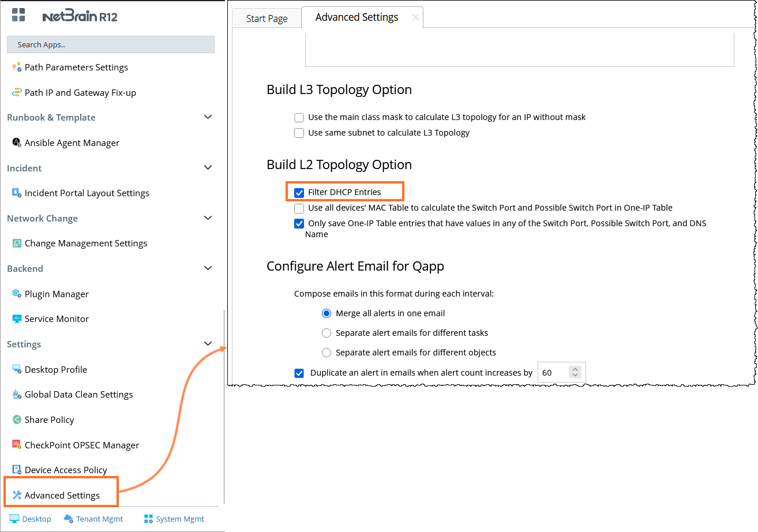Click the Advanced Settings wrench icon
The height and width of the screenshot is (532, 758).
17,495
